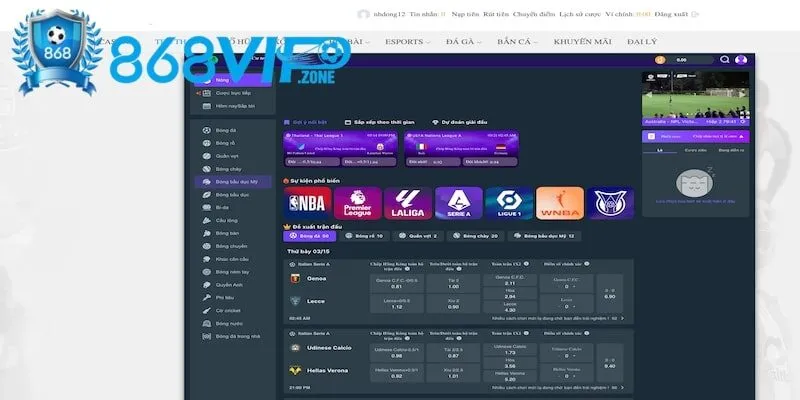Viewport: 800px width, 400px height.
Task: Open the LaLiga event tile
Action: pos(408,203)
